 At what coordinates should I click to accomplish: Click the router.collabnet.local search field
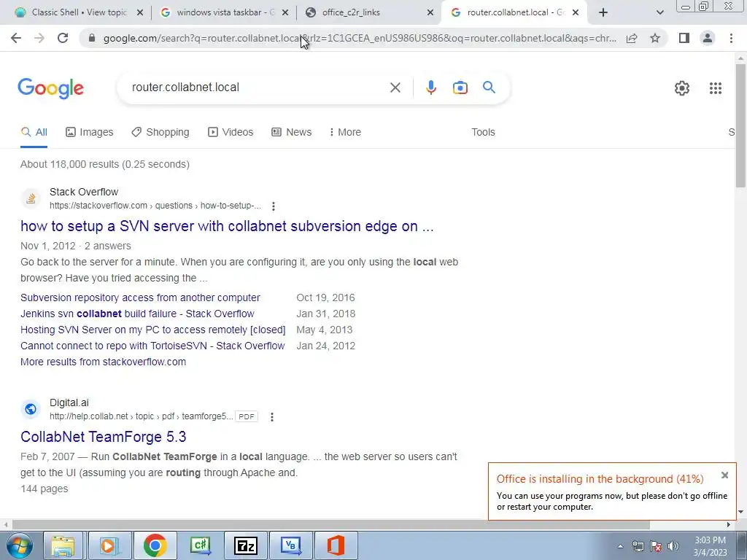pyautogui.click(x=258, y=87)
